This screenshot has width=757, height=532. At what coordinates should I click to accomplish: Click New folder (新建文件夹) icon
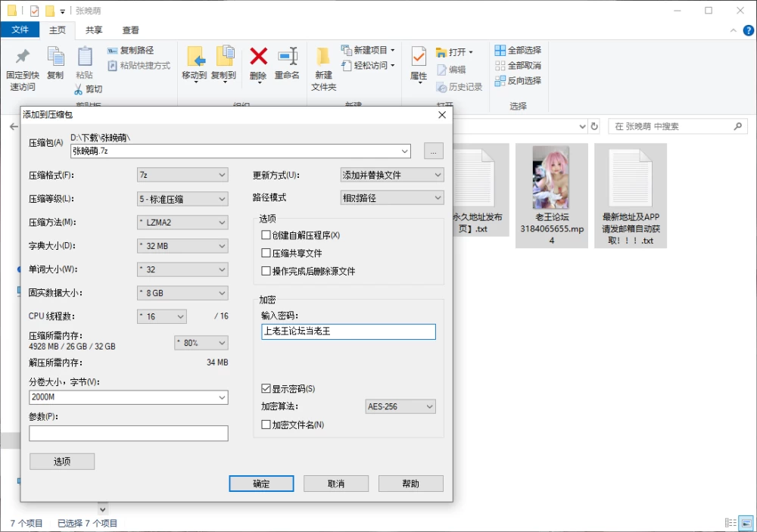point(322,57)
